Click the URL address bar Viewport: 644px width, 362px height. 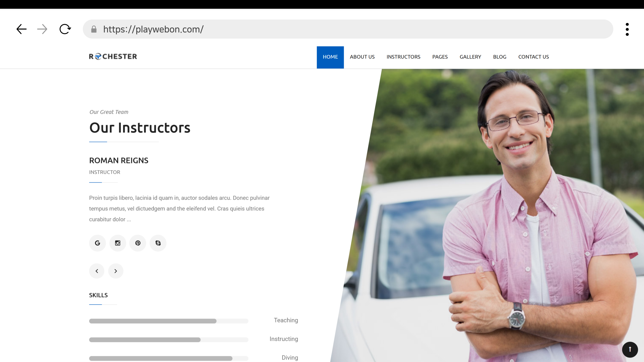(x=350, y=29)
